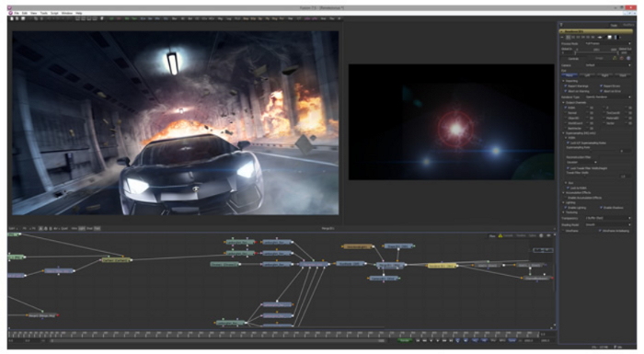Toggle the RGBA output channel checkbox
The height and width of the screenshot is (354, 644).
click(x=566, y=108)
